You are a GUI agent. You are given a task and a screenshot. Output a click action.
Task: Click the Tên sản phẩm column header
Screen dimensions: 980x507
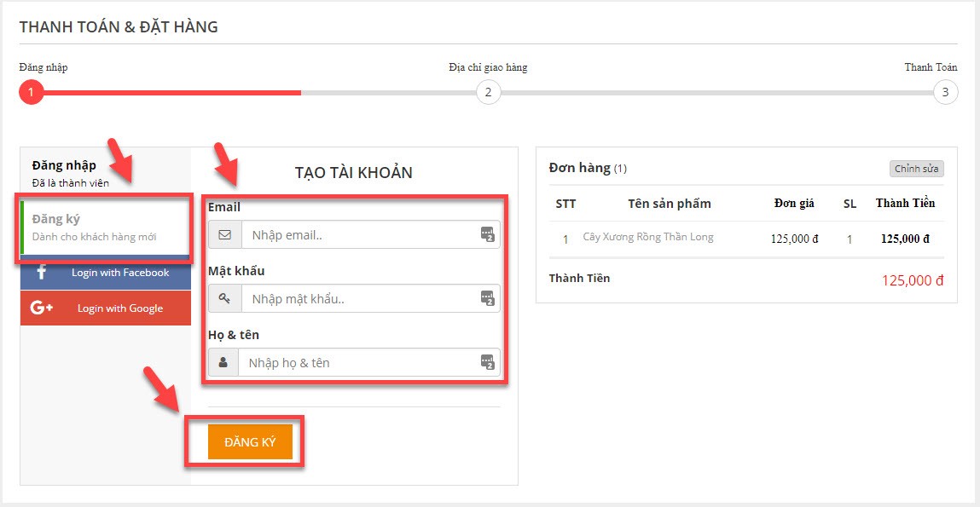point(670,204)
